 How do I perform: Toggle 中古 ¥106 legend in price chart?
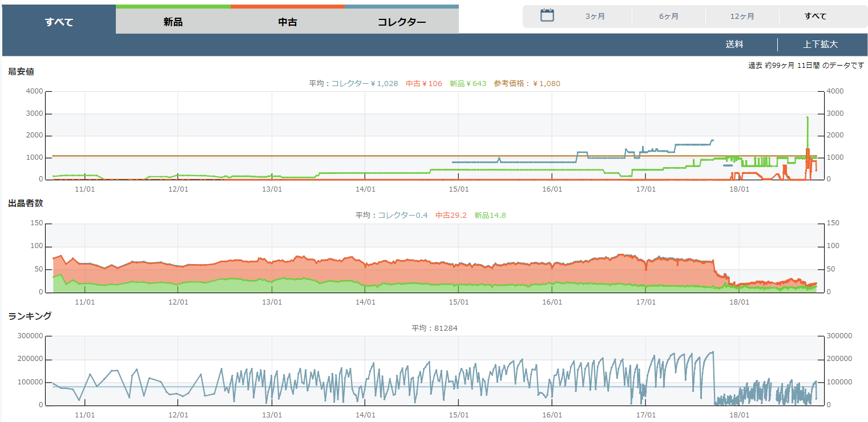pos(424,84)
